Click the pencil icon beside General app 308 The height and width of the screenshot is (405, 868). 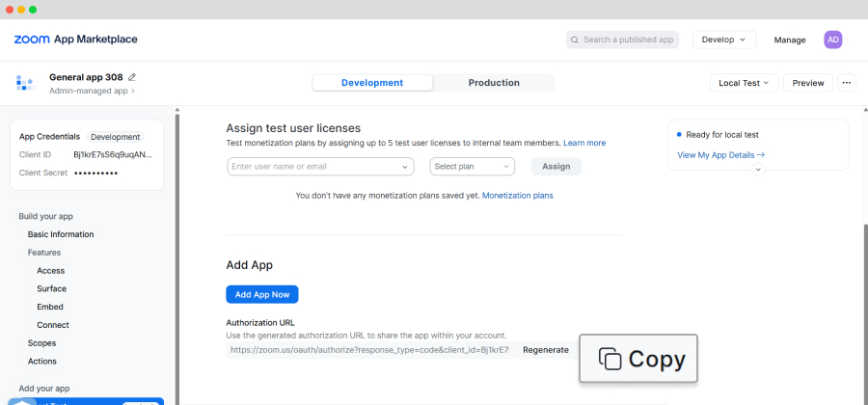point(132,77)
